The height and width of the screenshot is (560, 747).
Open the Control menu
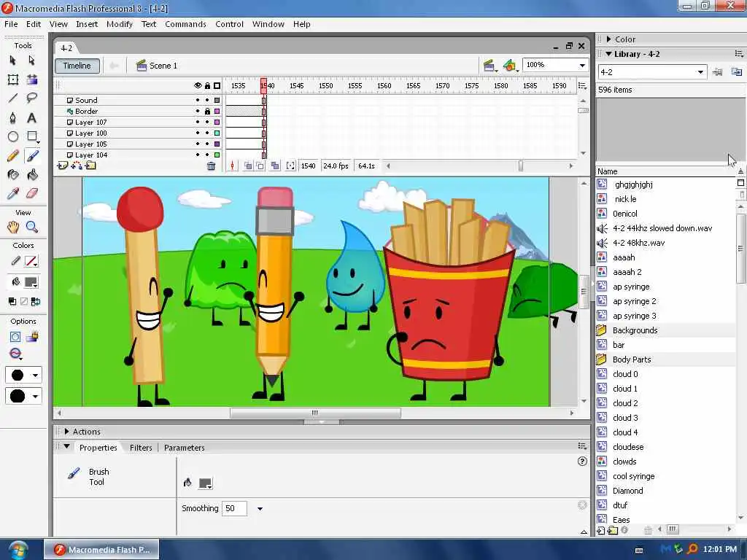pos(229,24)
